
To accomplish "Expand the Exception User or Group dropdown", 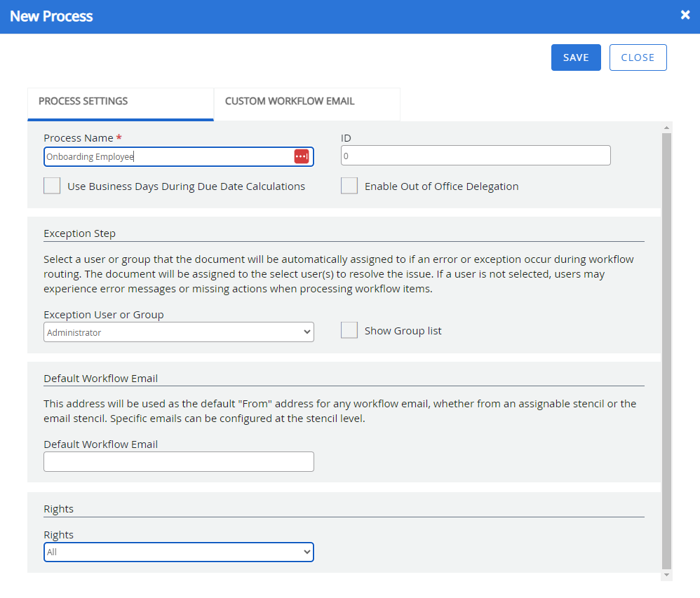I will point(178,332).
